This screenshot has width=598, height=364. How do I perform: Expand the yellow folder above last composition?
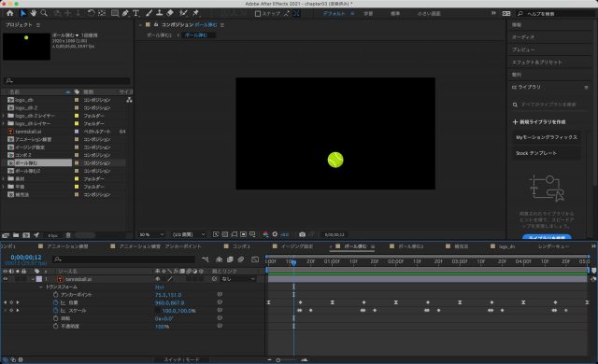[x=4, y=187]
